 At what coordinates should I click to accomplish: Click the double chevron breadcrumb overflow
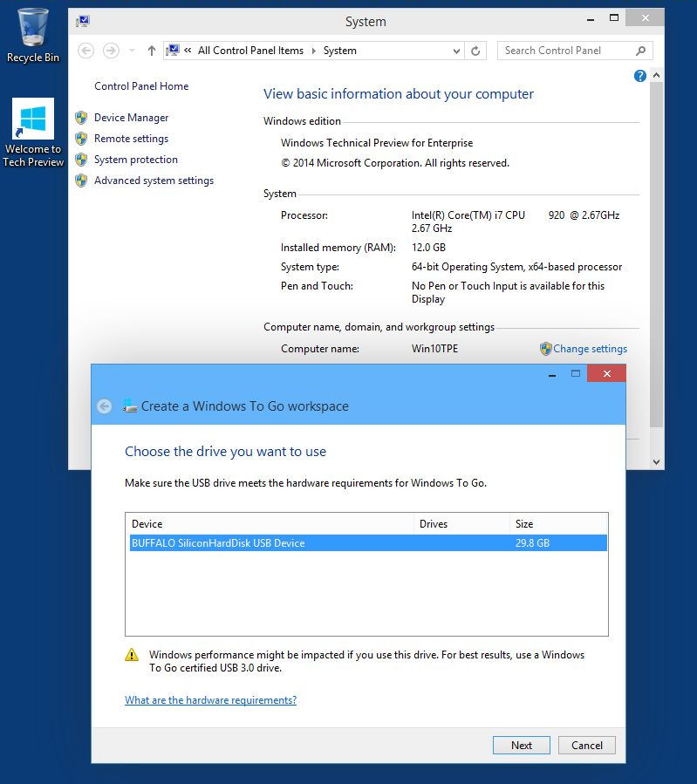(x=188, y=51)
